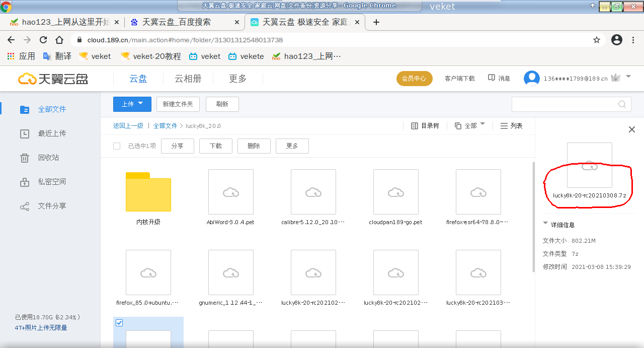
Task: Open the hao123_上网 bookmark
Action: (306, 56)
